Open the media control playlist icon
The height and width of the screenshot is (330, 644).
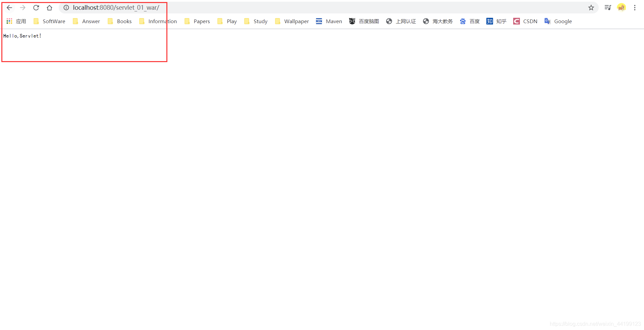[608, 7]
